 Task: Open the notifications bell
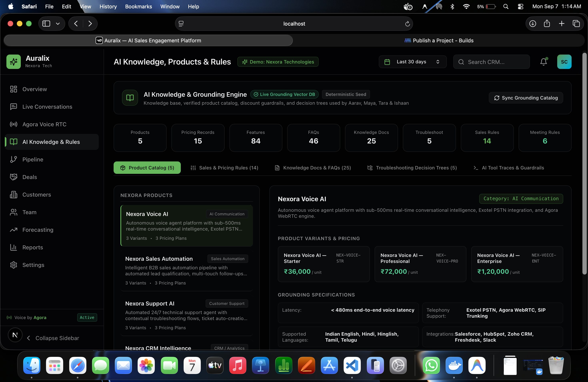pyautogui.click(x=543, y=62)
